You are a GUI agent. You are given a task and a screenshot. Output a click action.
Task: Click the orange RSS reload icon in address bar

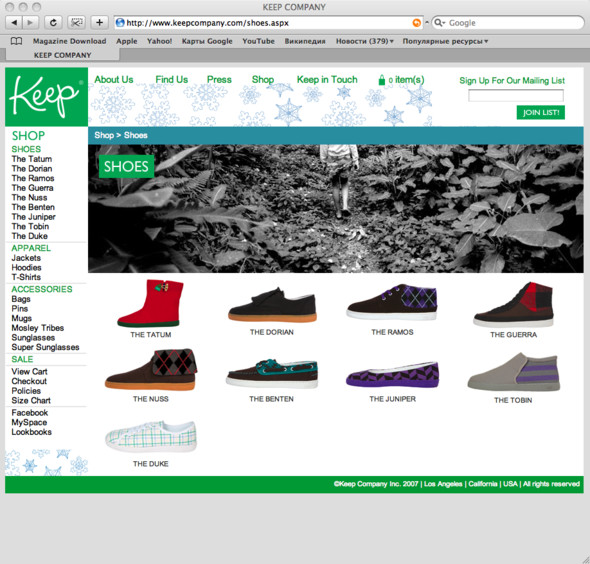point(416,23)
